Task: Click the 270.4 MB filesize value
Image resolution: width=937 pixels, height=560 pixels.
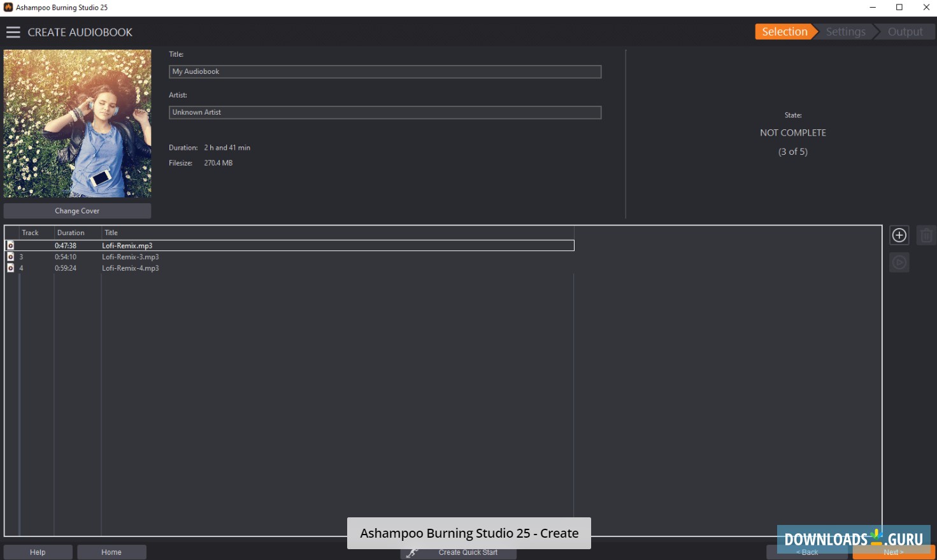Action: click(x=218, y=163)
